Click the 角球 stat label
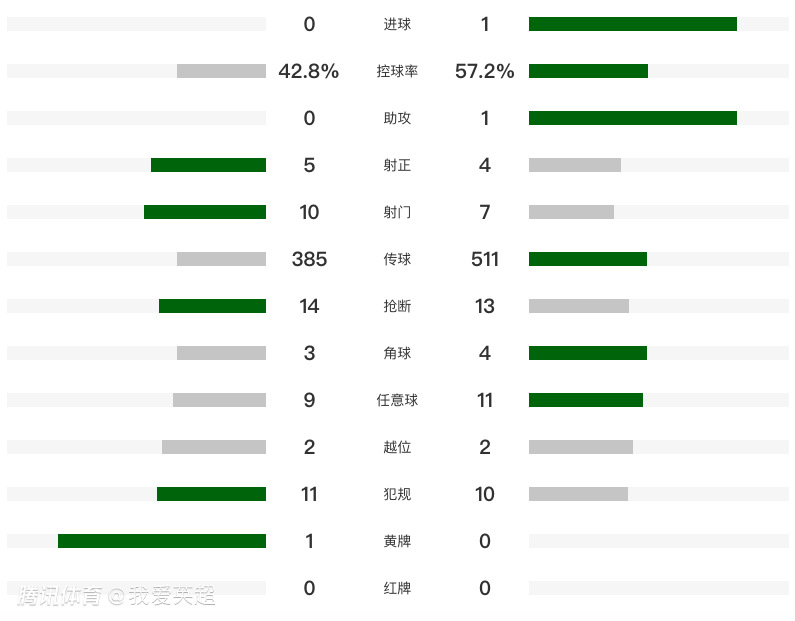The image size is (795, 621). (397, 353)
